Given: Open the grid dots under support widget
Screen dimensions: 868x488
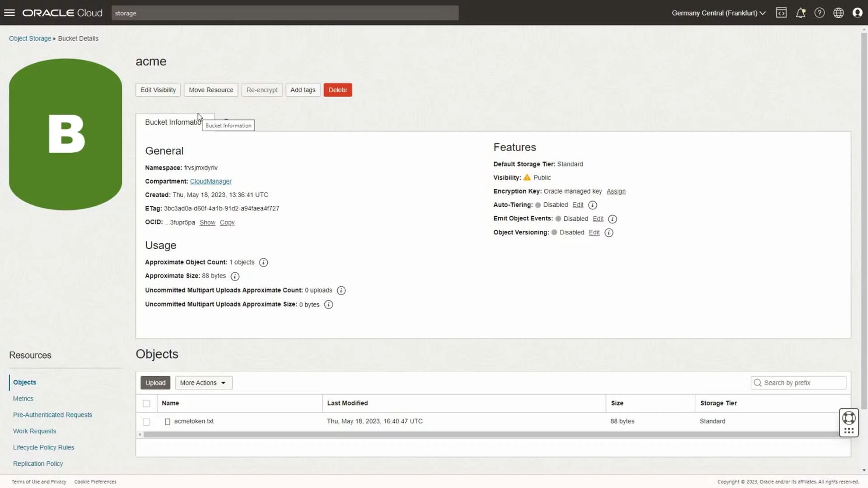Looking at the screenshot, I should tap(849, 431).
